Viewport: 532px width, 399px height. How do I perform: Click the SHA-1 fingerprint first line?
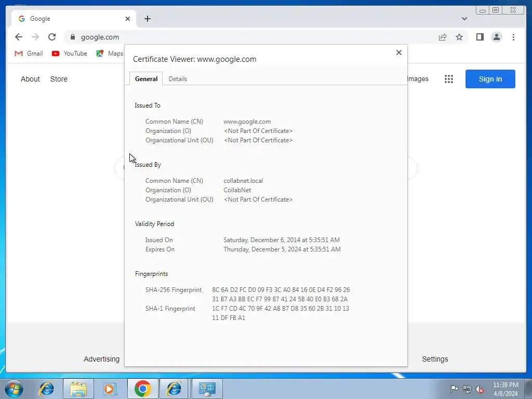click(x=281, y=309)
